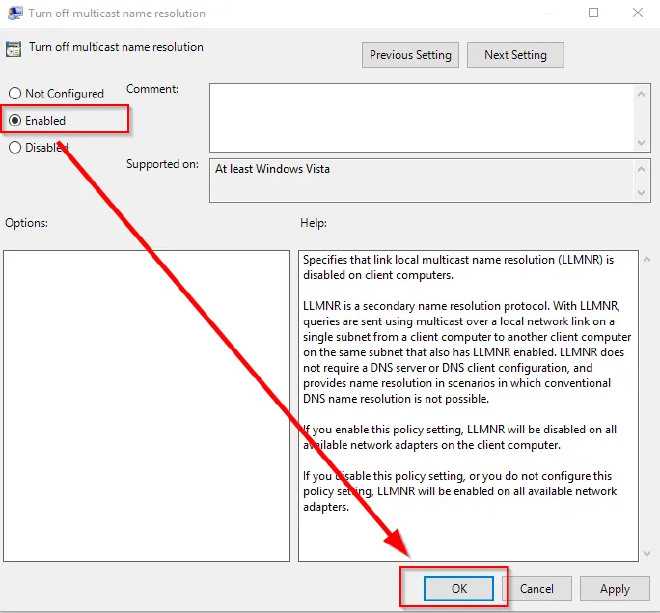660x613 pixels.
Task: Apply the policy setting
Action: coord(614,589)
